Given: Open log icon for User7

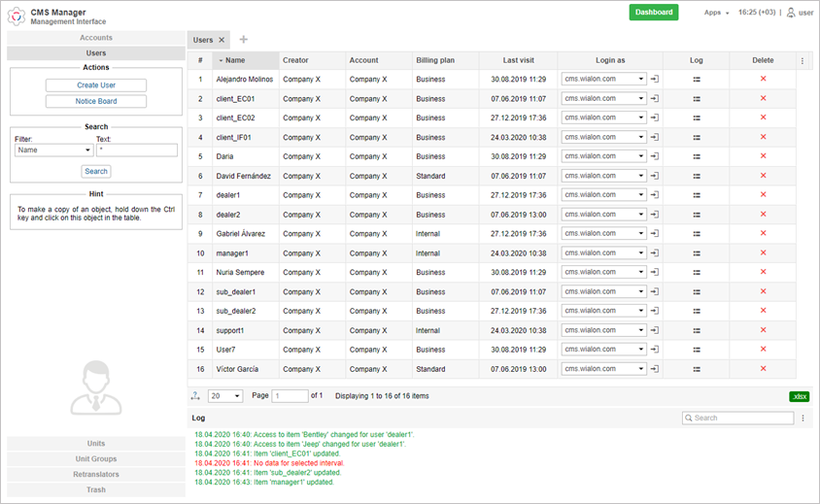Looking at the screenshot, I should point(697,350).
